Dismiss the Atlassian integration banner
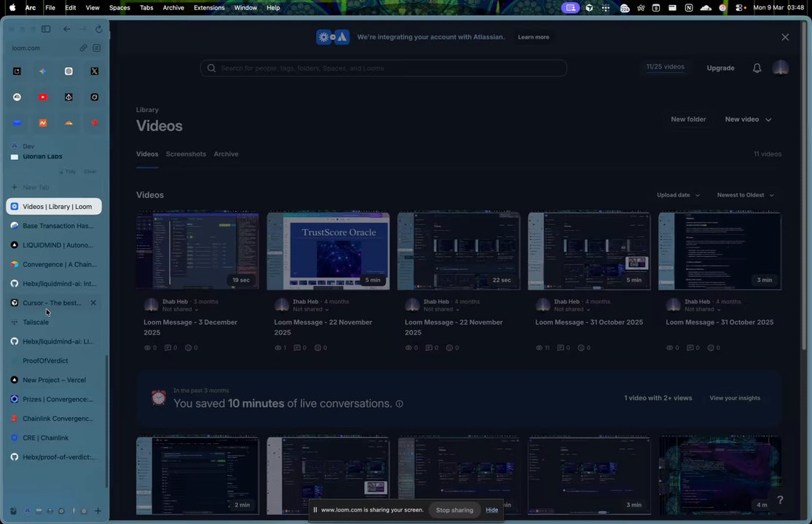The width and height of the screenshot is (812, 524). click(x=785, y=37)
